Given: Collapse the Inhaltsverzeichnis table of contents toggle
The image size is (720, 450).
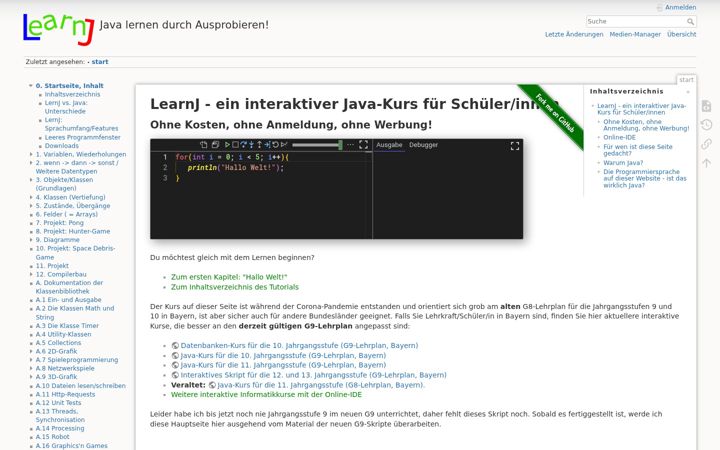Looking at the screenshot, I should [688, 92].
